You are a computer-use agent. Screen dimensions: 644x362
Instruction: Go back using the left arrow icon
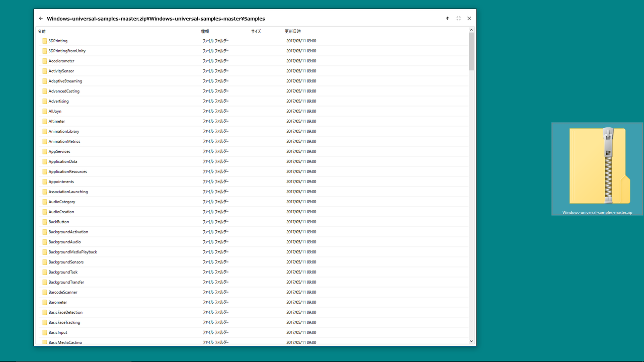[41, 19]
